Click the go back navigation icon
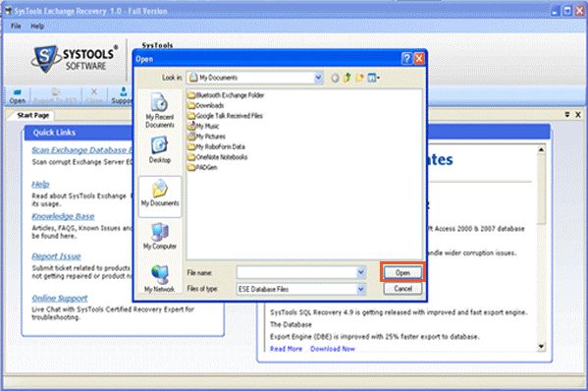The height and width of the screenshot is (391, 588). [335, 78]
